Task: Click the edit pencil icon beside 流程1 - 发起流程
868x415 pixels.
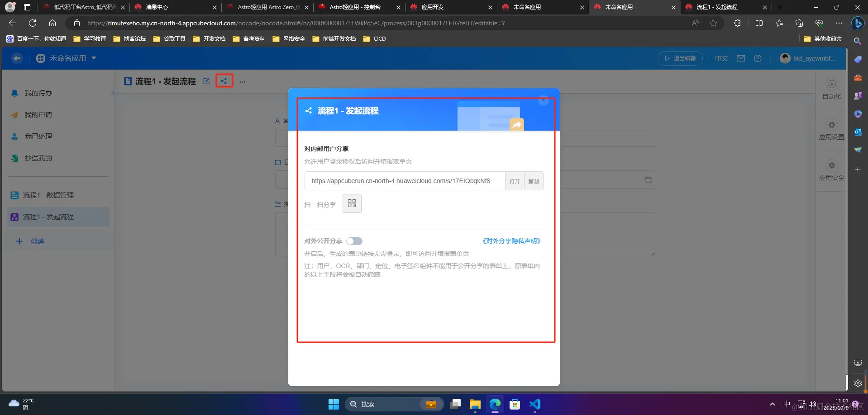Action: click(x=206, y=81)
